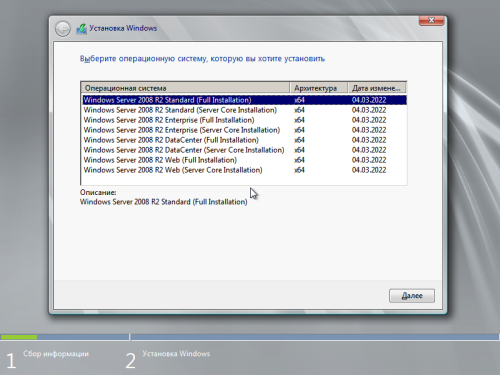Image resolution: width=500 pixels, height=375 pixels.
Task: Select Windows Server 2008 R2 Standard (Server Core Installation)
Action: click(244, 110)
